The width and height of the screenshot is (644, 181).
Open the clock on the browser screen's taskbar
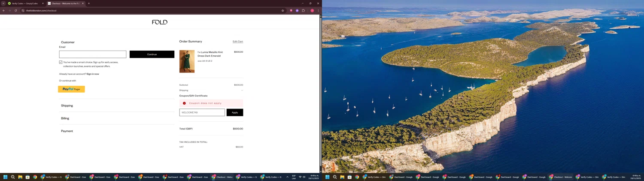coord(314,177)
